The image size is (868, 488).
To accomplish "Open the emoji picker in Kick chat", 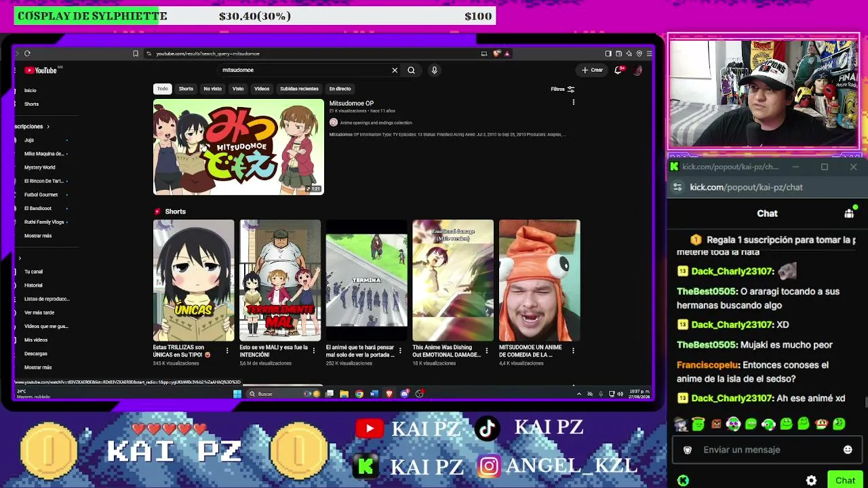I will click(848, 450).
